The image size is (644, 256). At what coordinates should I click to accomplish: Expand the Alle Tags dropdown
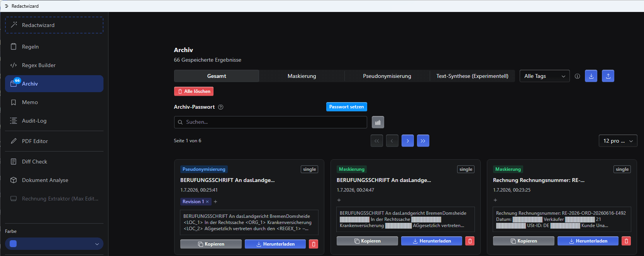click(x=544, y=76)
